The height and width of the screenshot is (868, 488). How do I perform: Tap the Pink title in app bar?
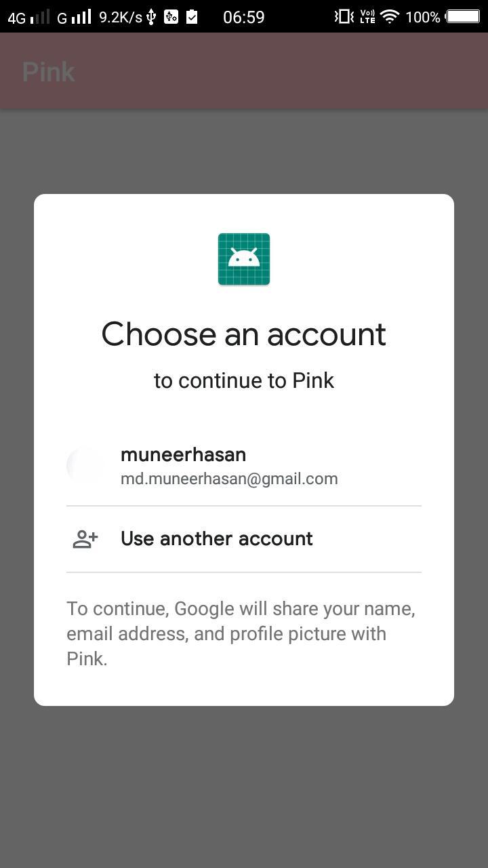(48, 72)
